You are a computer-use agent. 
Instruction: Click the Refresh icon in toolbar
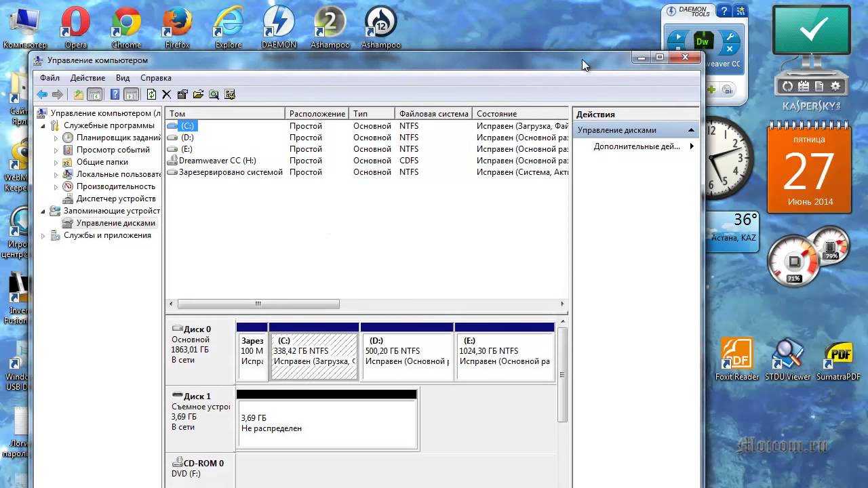151,95
